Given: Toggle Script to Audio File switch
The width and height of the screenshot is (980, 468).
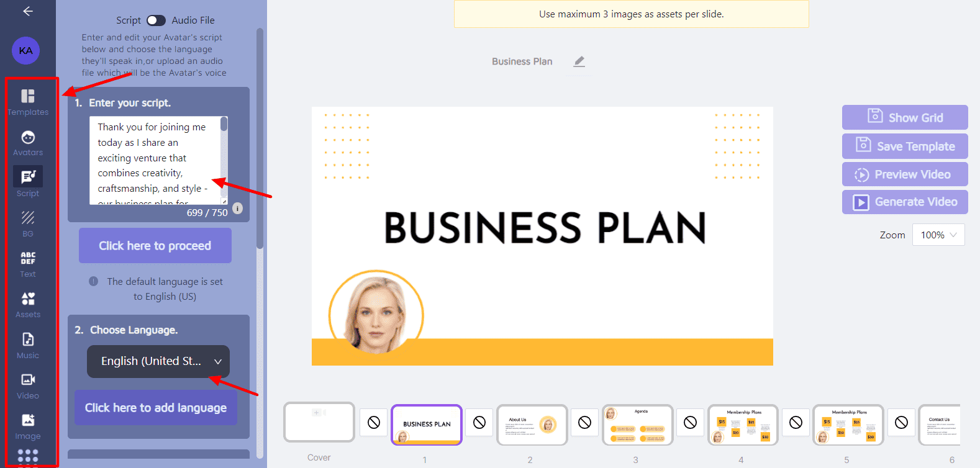Looking at the screenshot, I should [156, 20].
